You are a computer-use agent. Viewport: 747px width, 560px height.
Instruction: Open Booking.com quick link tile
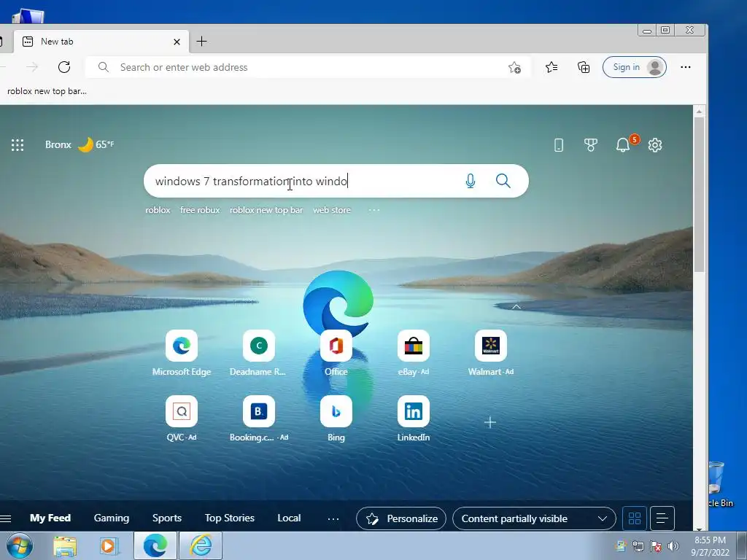tap(259, 419)
